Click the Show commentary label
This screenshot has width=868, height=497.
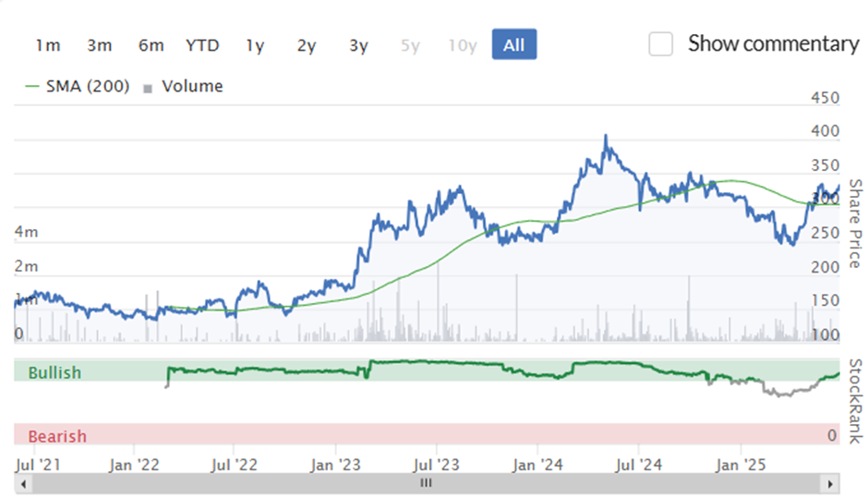coord(773,43)
